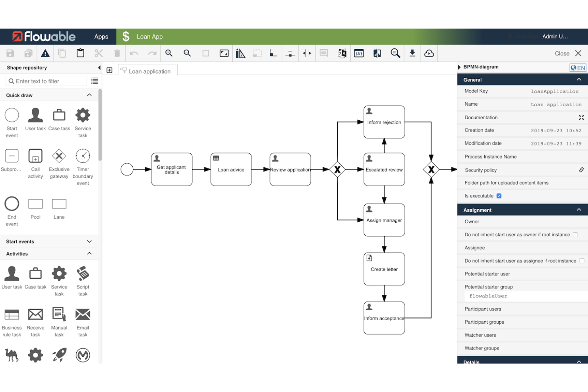588x392 pixels.
Task: Select Script task in Activities
Action: [83, 281]
